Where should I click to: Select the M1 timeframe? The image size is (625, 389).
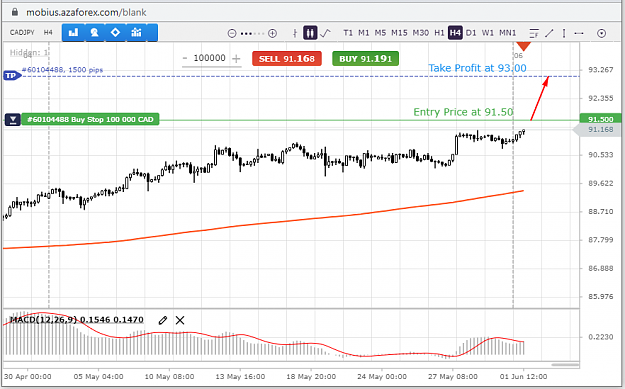(x=364, y=33)
